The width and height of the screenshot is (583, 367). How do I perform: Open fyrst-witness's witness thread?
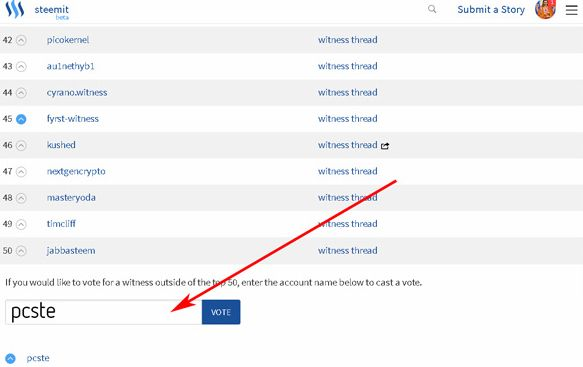point(347,119)
